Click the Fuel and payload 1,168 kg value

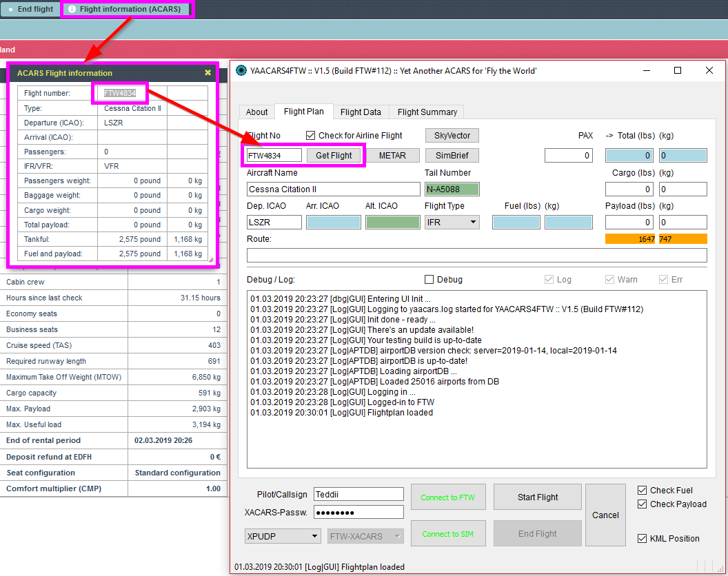coord(188,254)
